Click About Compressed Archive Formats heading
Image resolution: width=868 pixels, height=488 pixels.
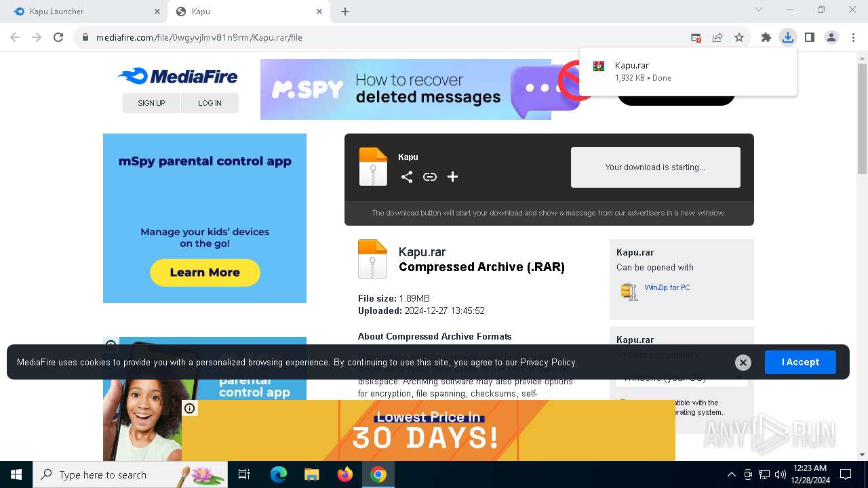435,336
